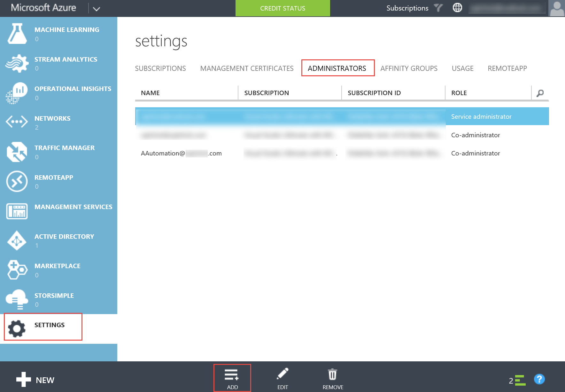Viewport: 565px width, 392px height.
Task: Open the StorSimple cloud icon
Action: tap(17, 299)
